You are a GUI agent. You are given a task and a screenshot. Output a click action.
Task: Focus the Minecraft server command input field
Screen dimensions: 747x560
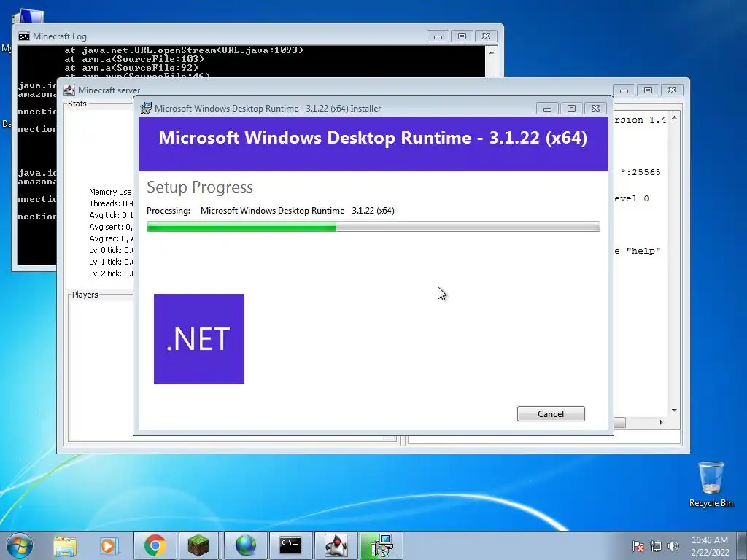click(x=544, y=437)
